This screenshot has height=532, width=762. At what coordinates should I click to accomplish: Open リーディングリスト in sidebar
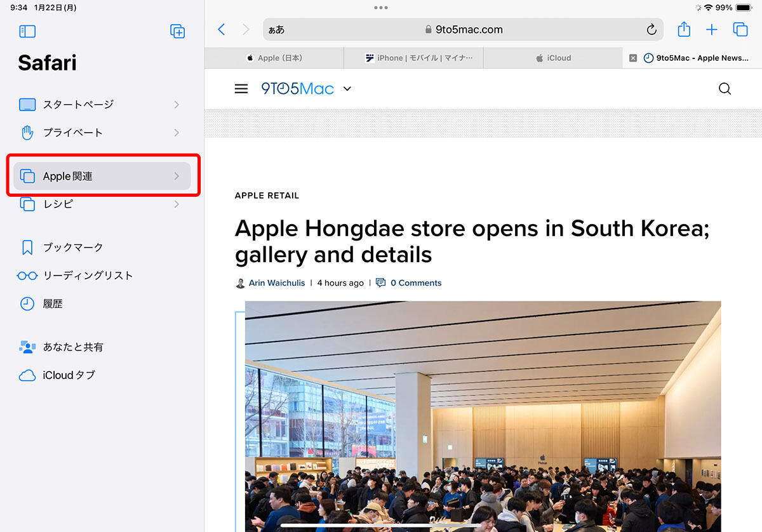[102, 276]
